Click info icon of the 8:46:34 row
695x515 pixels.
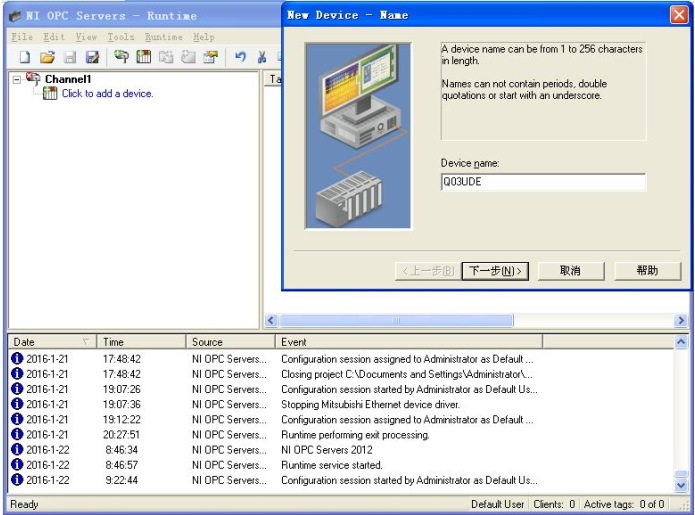point(17,449)
